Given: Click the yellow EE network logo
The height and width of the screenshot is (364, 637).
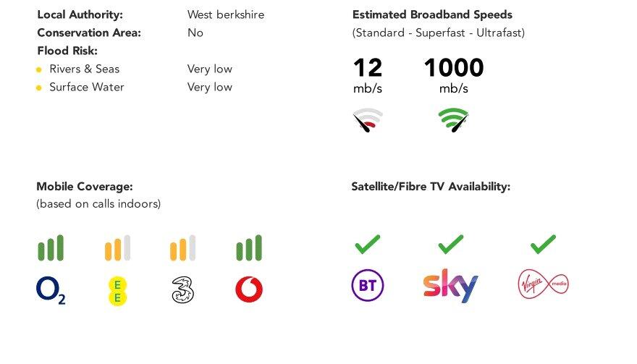Looking at the screenshot, I should (117, 291).
